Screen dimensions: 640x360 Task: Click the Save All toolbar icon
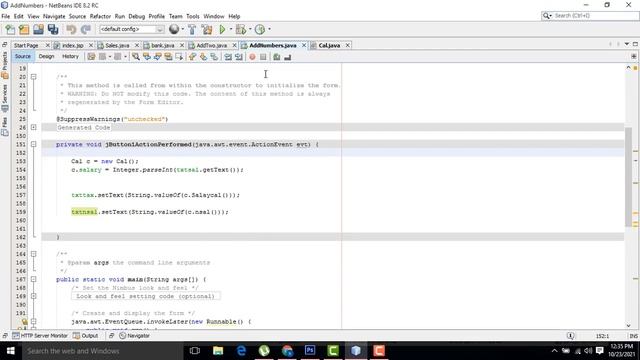(53, 29)
